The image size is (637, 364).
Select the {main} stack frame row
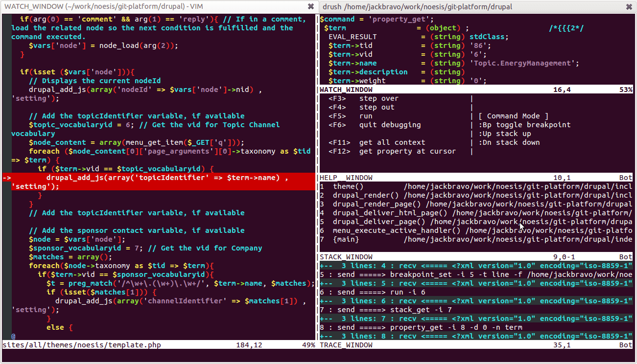(476, 239)
